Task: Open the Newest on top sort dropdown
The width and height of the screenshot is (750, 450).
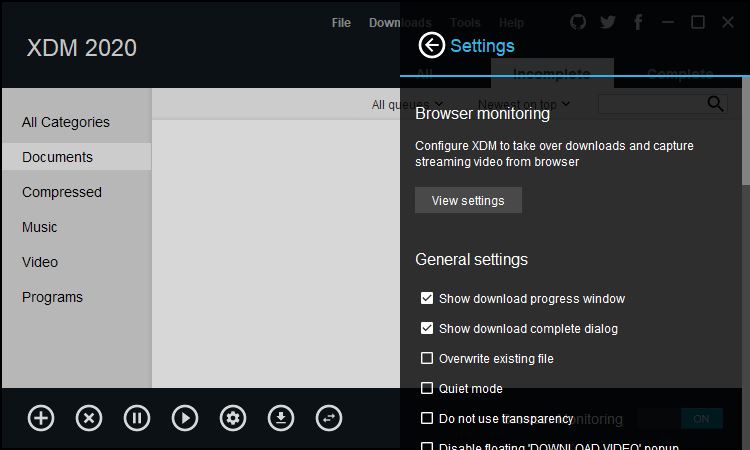Action: click(x=524, y=104)
